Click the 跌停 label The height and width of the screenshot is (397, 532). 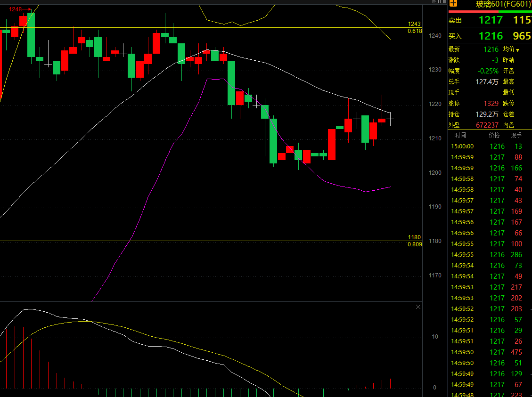tap(508, 104)
